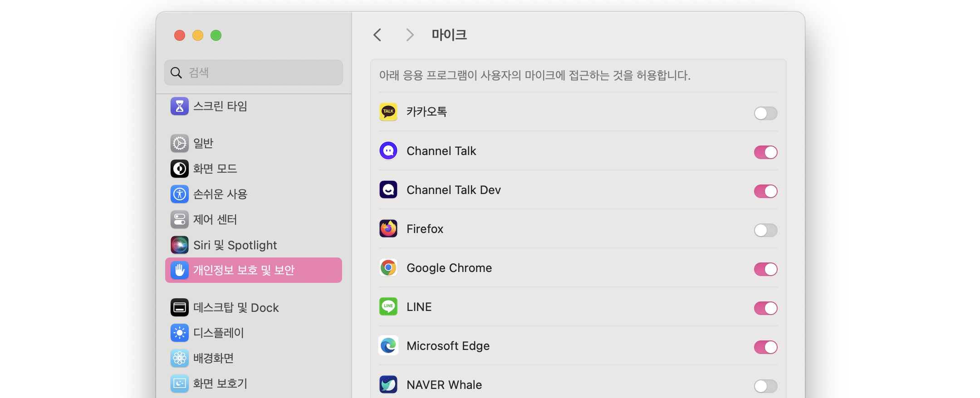The height and width of the screenshot is (398, 980).
Task: Click the Microsoft Edge label
Action: tap(448, 346)
